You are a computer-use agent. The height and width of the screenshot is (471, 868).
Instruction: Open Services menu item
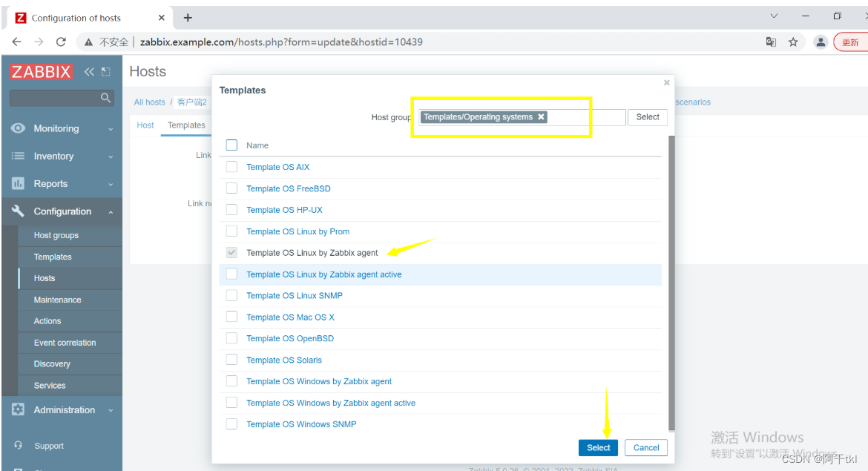click(x=49, y=385)
